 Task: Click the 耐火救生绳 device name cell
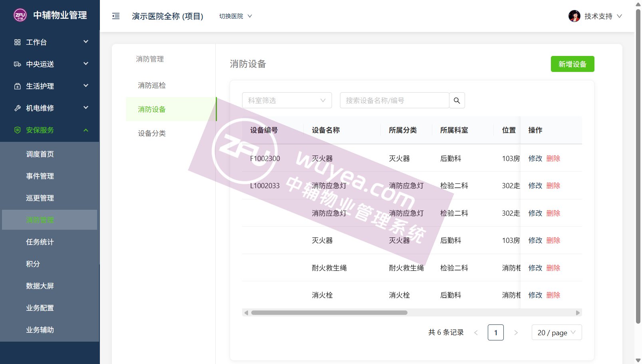pos(329,268)
